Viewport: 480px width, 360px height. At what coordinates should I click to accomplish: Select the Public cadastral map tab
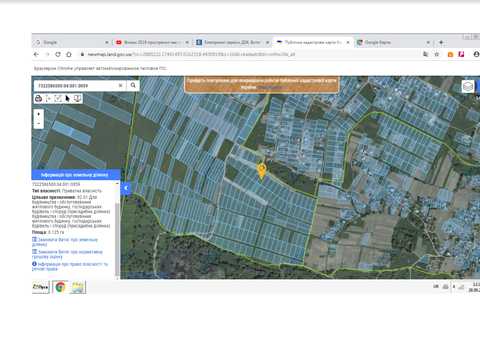point(312,42)
